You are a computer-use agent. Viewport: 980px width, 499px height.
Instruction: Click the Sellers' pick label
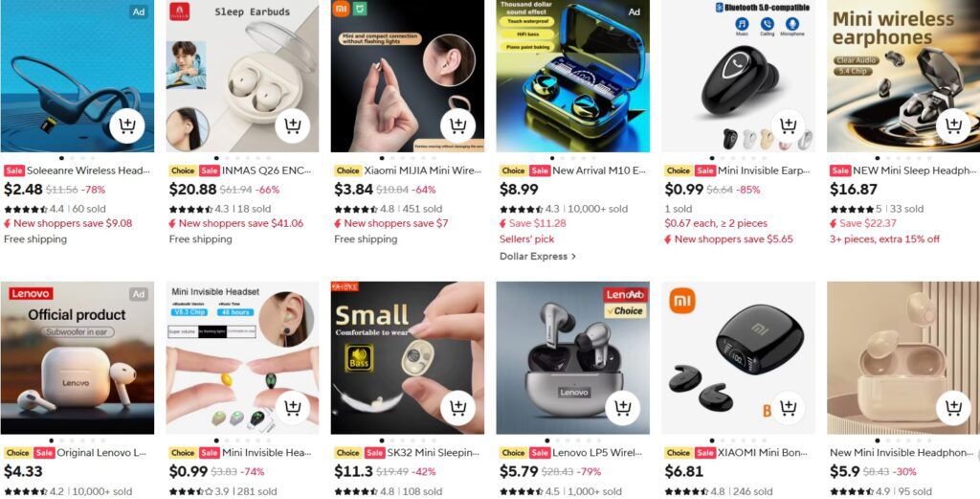527,239
